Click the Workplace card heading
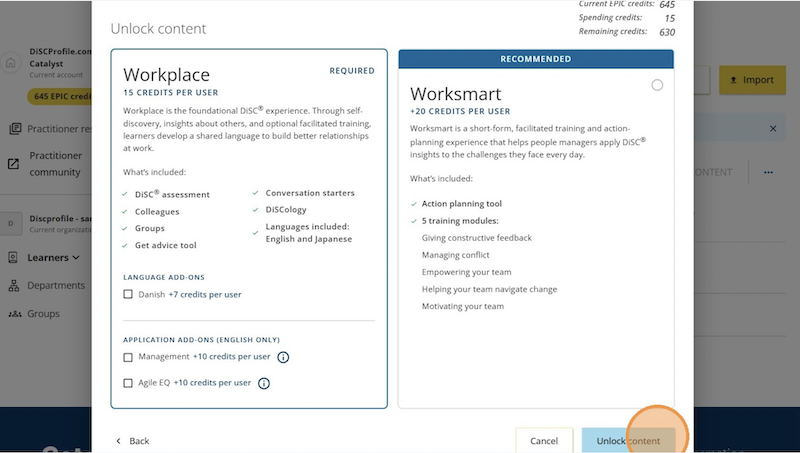Viewport: 800px width, 453px height. [166, 75]
